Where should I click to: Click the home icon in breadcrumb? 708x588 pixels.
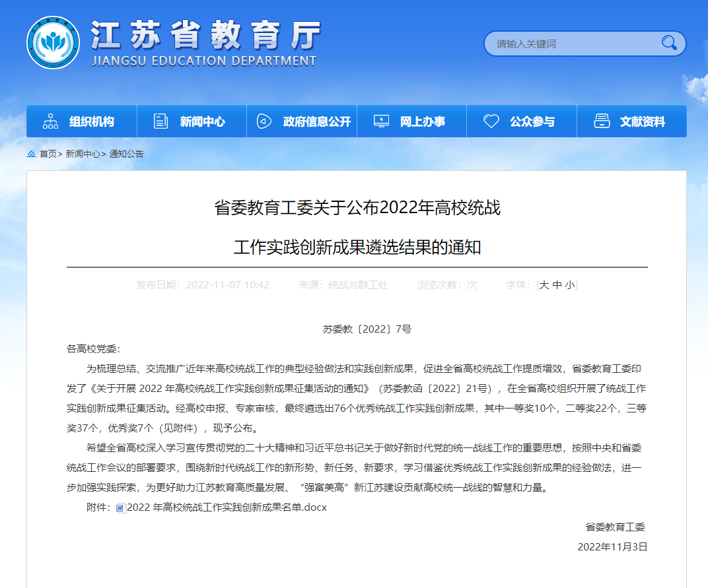point(31,154)
